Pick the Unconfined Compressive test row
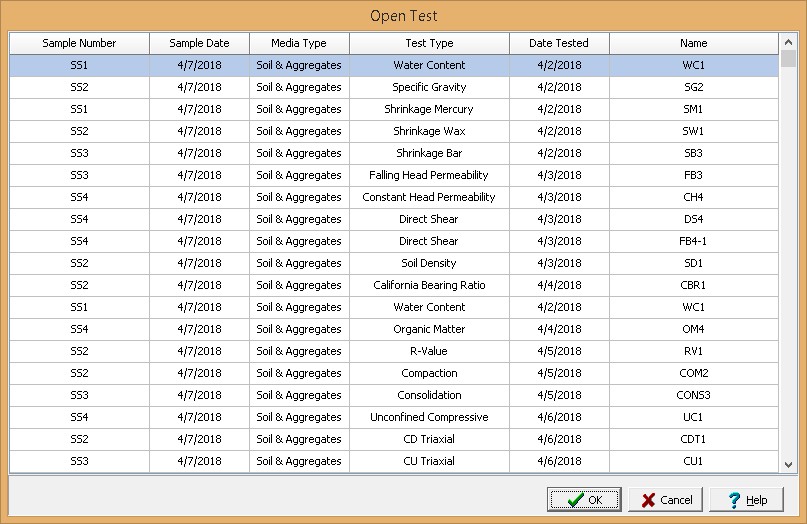Image resolution: width=807 pixels, height=524 pixels. pos(429,417)
